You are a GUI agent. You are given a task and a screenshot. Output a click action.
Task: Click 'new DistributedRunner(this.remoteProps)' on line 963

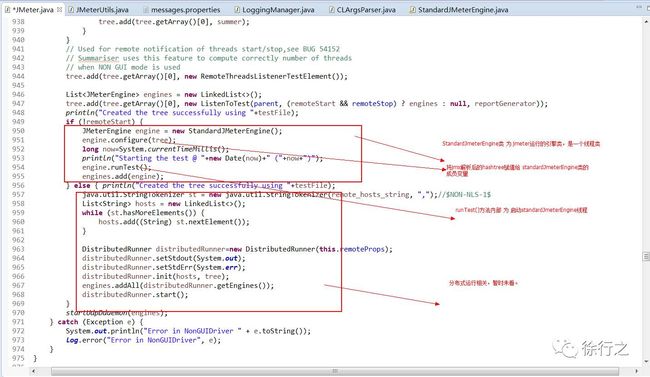click(309, 249)
